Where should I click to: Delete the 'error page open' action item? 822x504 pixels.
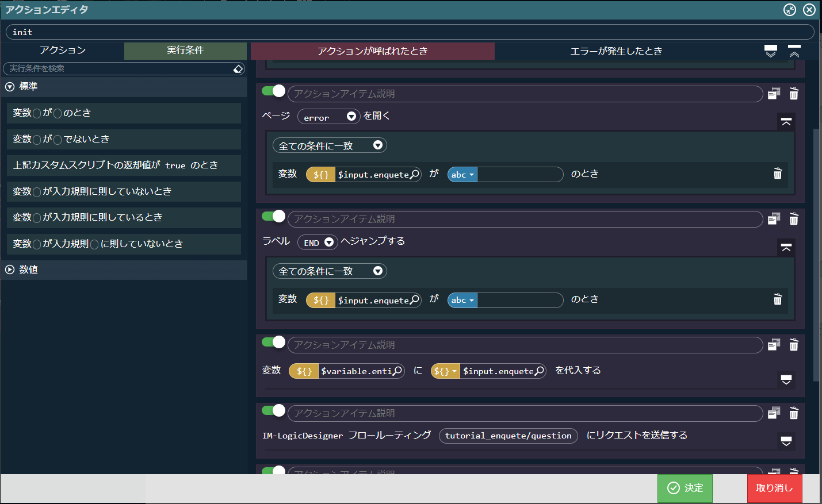pos(794,94)
